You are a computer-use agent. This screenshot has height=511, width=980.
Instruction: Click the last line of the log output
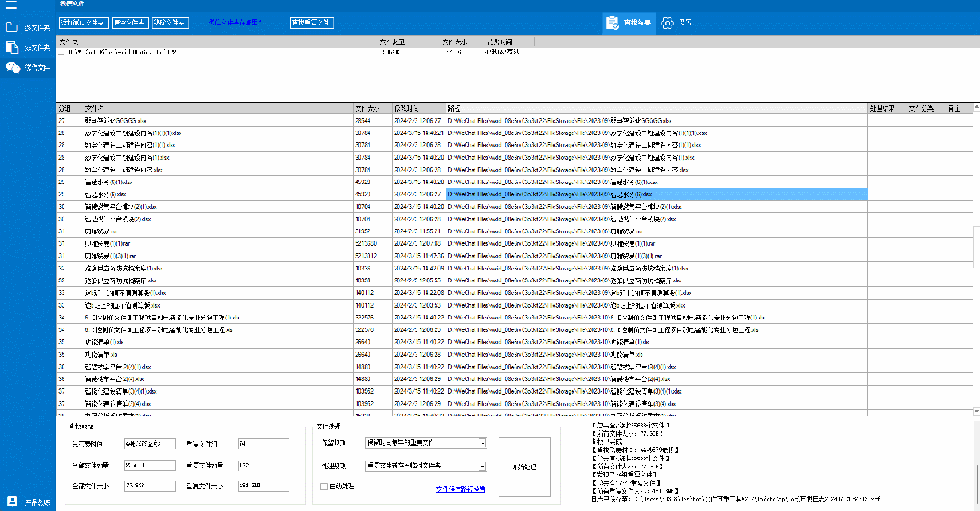tap(736, 499)
